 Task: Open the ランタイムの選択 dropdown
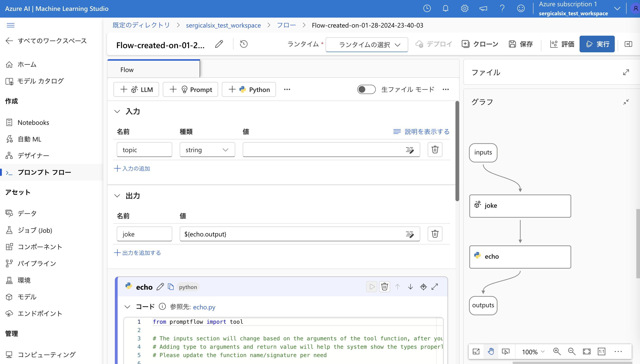[x=367, y=45]
